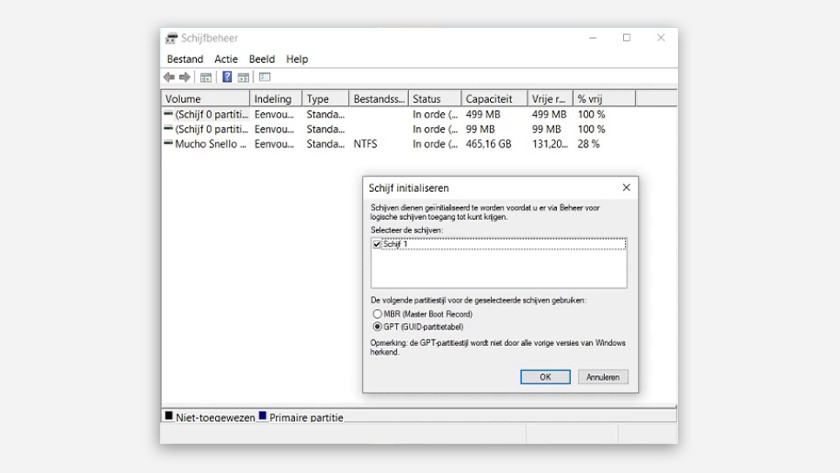This screenshot has height=473, width=840.
Task: Click the blue Help toolbar icon
Action: [227, 77]
